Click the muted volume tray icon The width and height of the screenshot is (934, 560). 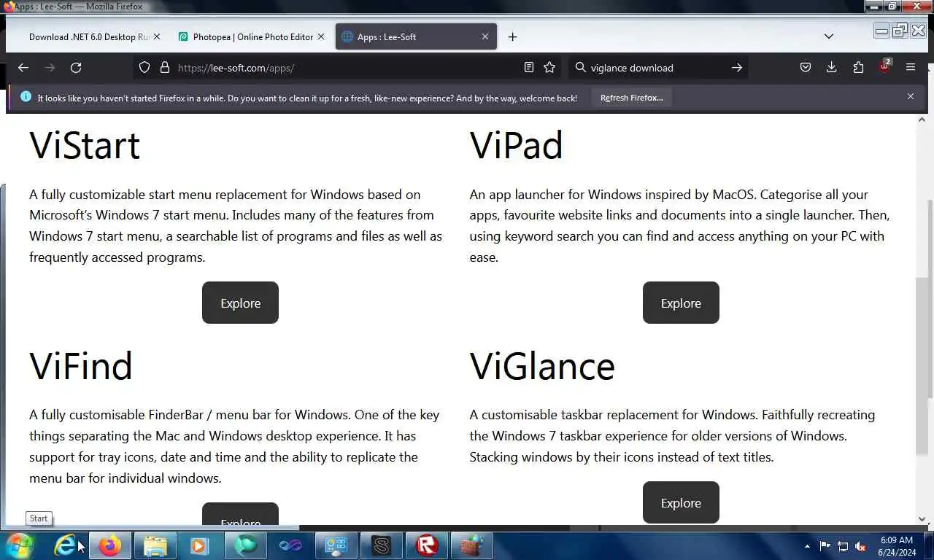click(x=860, y=546)
